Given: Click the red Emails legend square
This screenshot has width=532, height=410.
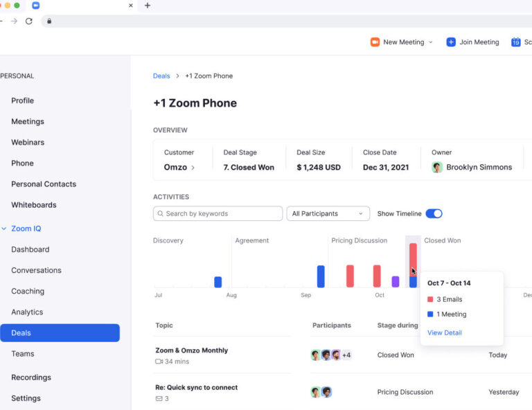Looking at the screenshot, I should 430,299.
